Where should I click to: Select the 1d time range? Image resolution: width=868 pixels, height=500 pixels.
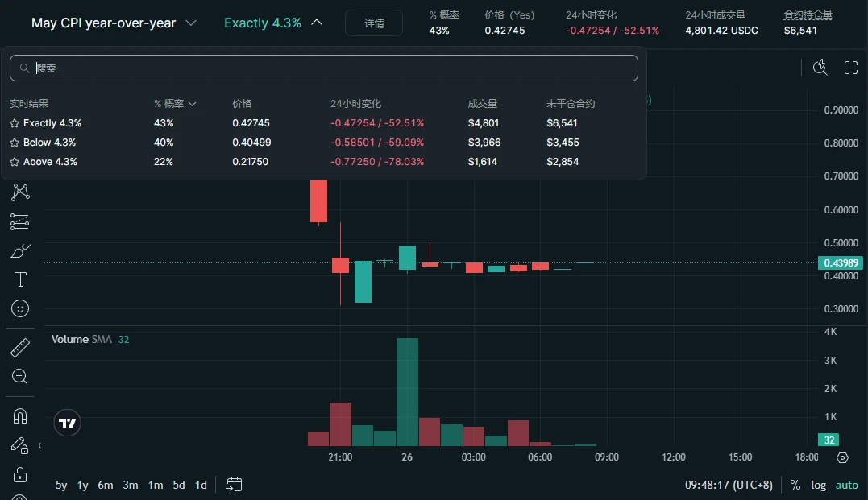pyautogui.click(x=201, y=485)
